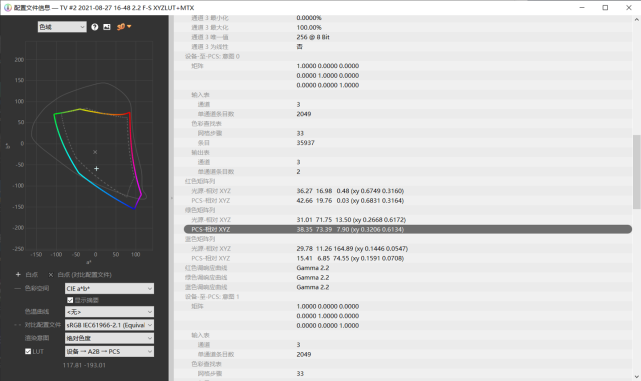Open the sRGB IEC61966-2.1 comparison profile dropdown
This screenshot has width=641, height=381.
coord(110,325)
